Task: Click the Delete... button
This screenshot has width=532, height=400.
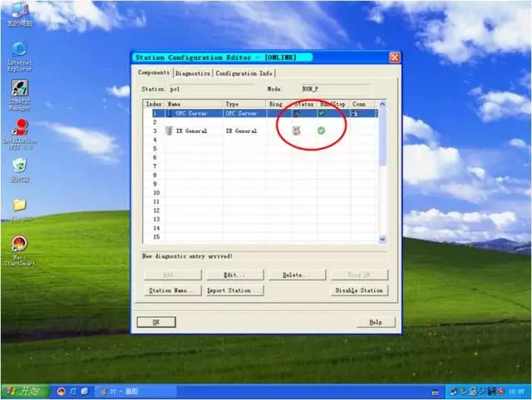Action: (x=295, y=274)
